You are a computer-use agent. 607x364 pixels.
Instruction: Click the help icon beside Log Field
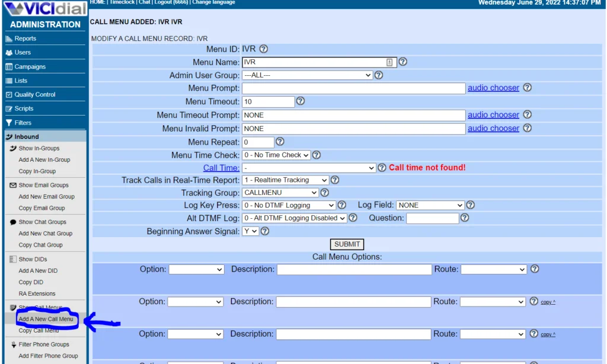click(470, 205)
